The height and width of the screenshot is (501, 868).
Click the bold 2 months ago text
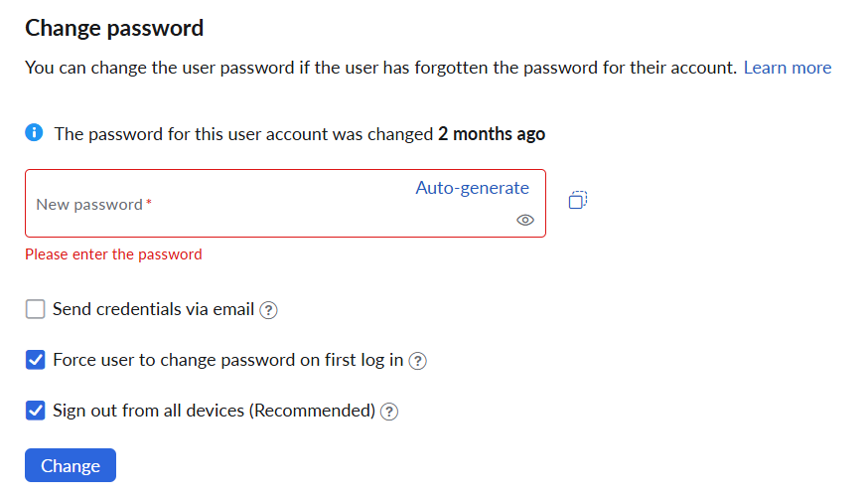[x=492, y=134]
